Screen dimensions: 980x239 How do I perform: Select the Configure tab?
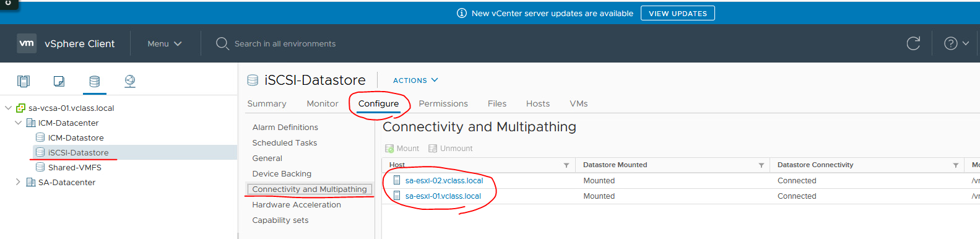(x=378, y=103)
